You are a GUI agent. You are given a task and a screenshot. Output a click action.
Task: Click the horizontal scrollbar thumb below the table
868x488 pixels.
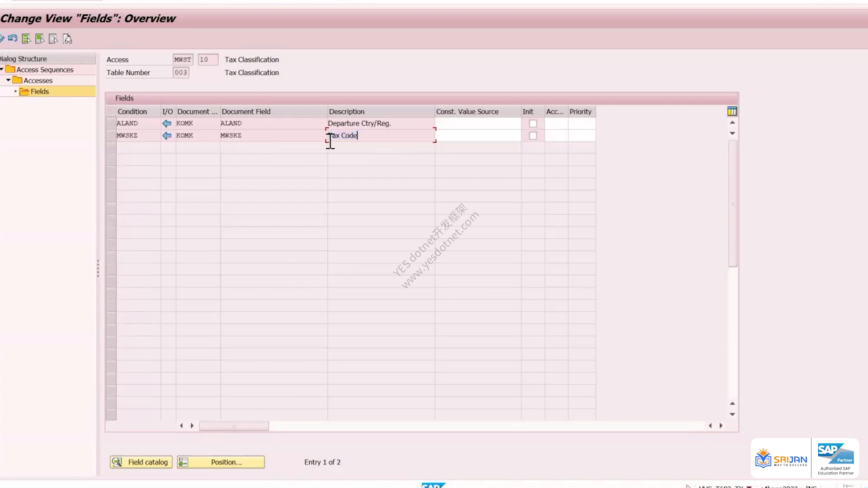tap(234, 426)
